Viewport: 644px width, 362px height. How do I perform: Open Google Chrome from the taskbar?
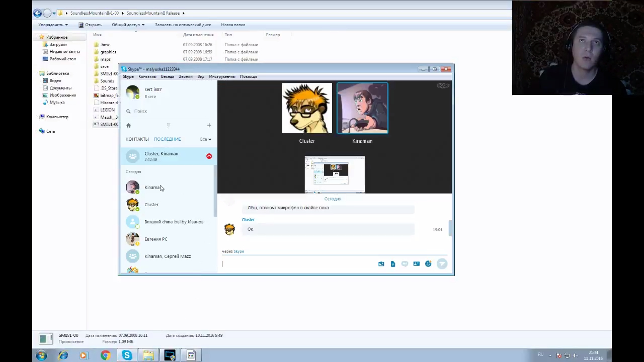105,355
